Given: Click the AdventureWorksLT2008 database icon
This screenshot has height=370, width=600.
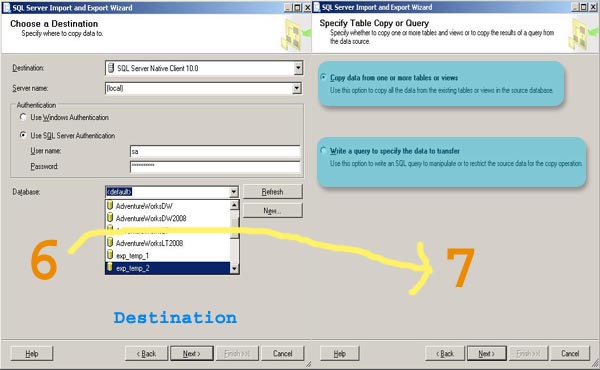Looking at the screenshot, I should [x=110, y=243].
